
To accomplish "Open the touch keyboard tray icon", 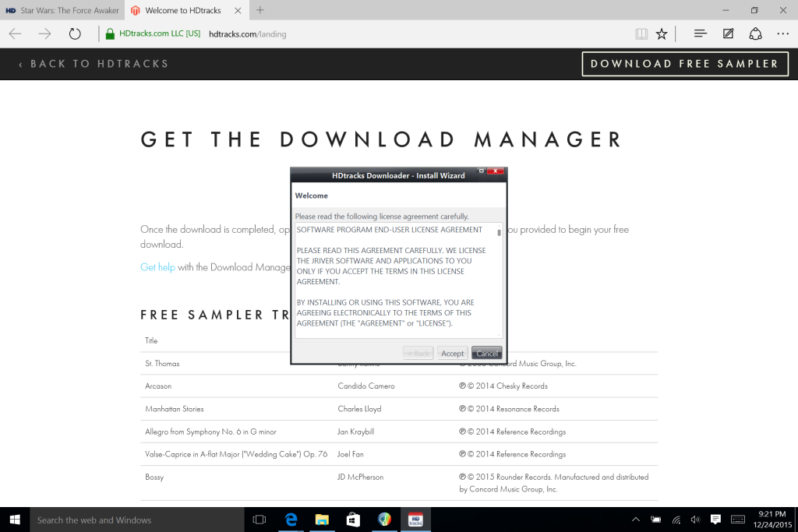I will (738, 520).
